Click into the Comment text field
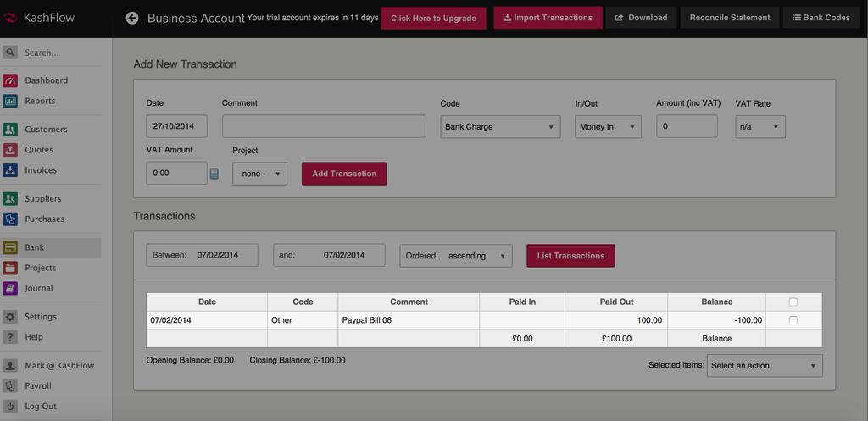This screenshot has height=421, width=868. pyautogui.click(x=324, y=127)
